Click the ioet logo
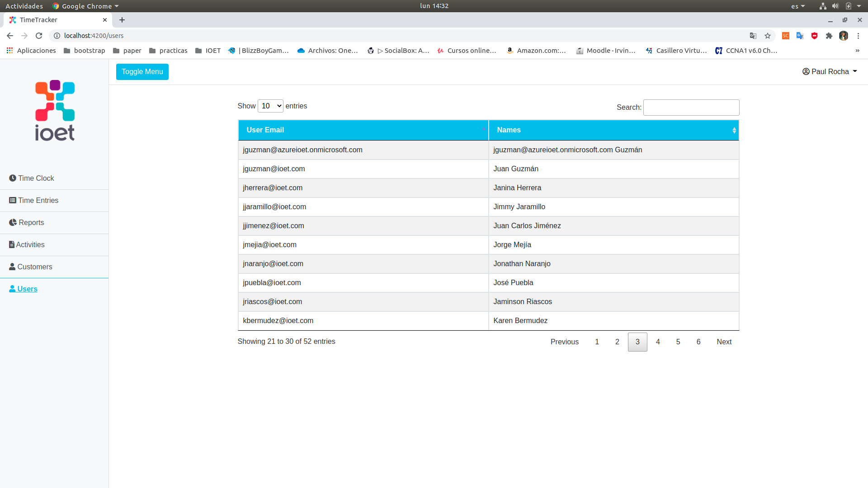The image size is (868, 488). click(55, 111)
